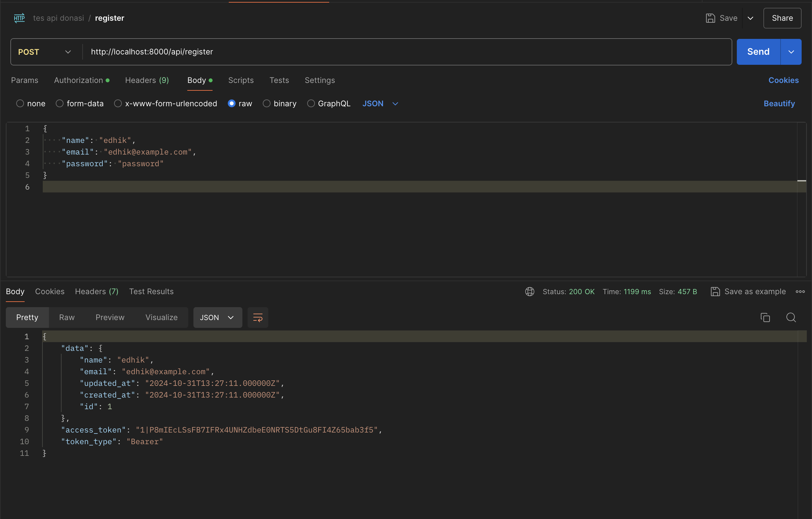Open the Scripts tab
812x519 pixels.
pos(241,80)
